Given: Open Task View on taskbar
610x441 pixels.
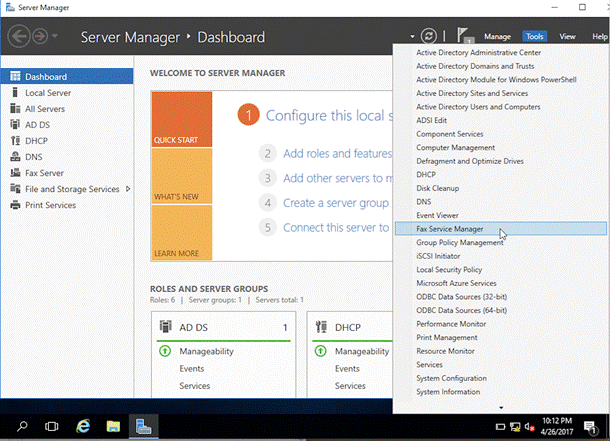Looking at the screenshot, I should 52,425.
